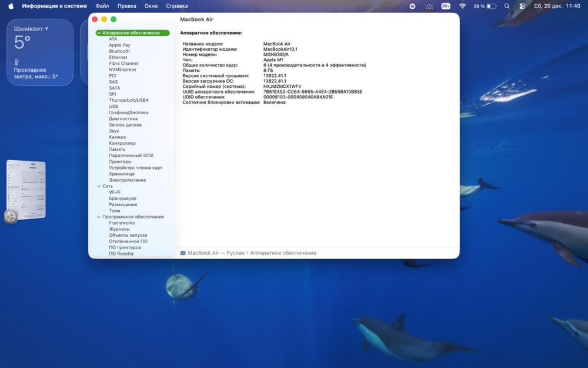
Task: Click the serial number value HXJM2MCX1WFV
Action: click(x=282, y=87)
